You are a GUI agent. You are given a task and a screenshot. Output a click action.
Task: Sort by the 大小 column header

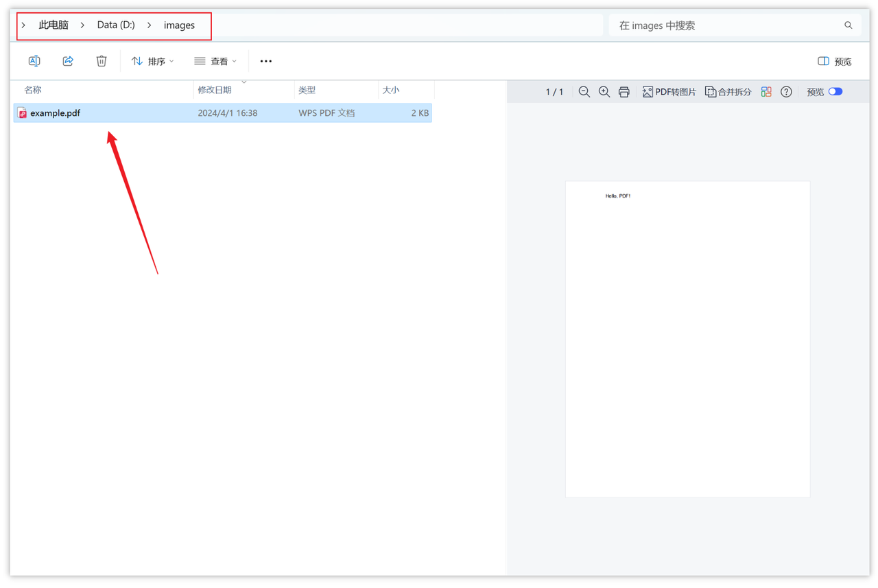tap(405, 90)
